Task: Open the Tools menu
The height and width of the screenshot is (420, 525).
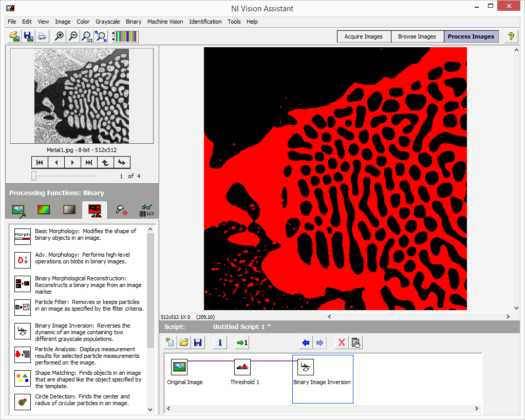Action: point(234,22)
